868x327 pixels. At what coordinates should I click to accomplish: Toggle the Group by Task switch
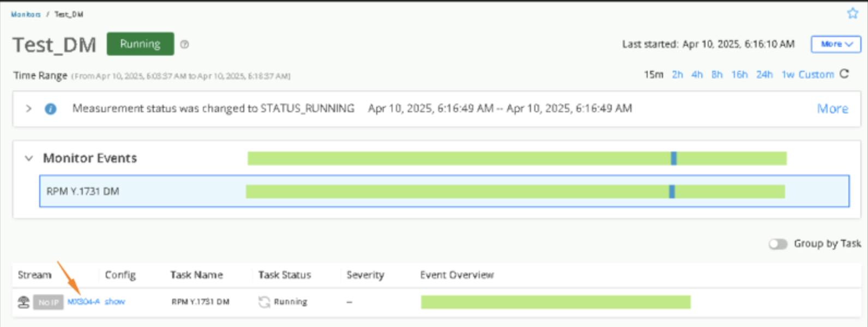[x=778, y=244]
